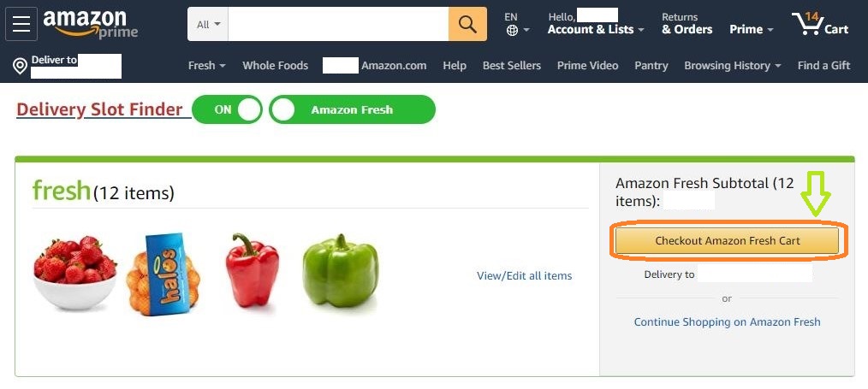Click the Amazon Prime logo
The image size is (868, 389).
tap(90, 24)
